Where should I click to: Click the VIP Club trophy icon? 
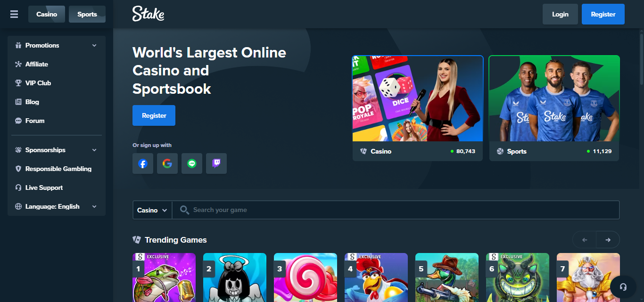click(18, 83)
